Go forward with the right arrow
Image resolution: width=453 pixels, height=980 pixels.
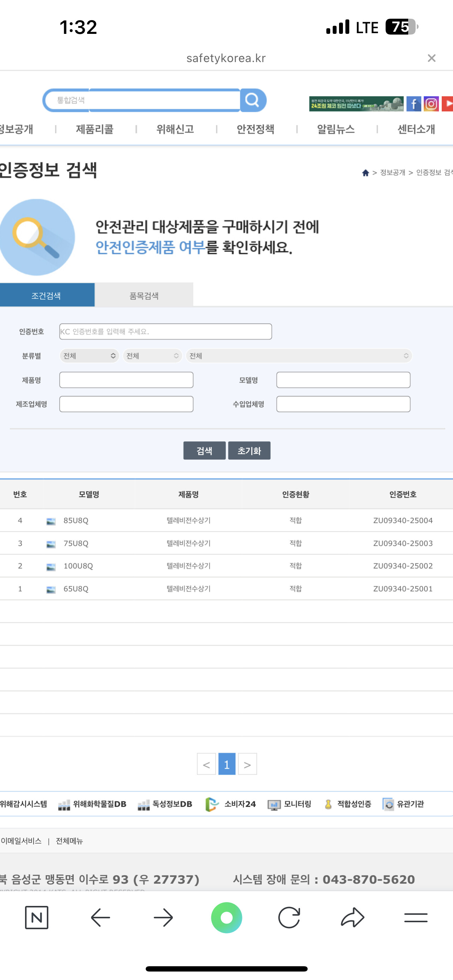[x=164, y=918]
